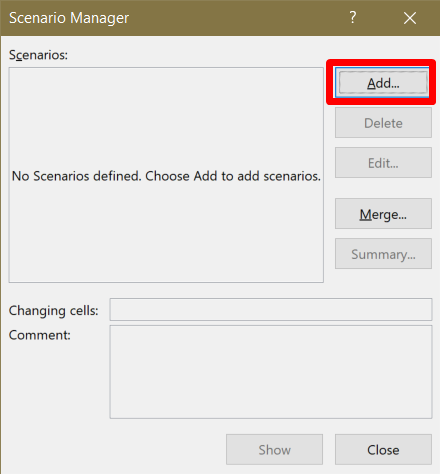Open the Edit... scenario button
This screenshot has width=440, height=474.
click(x=383, y=163)
